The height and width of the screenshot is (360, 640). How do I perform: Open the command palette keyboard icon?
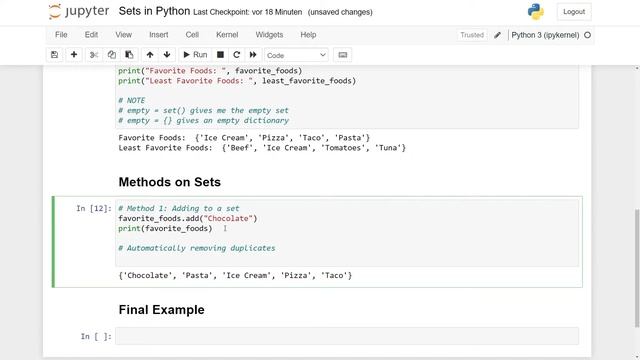pyautogui.click(x=342, y=55)
